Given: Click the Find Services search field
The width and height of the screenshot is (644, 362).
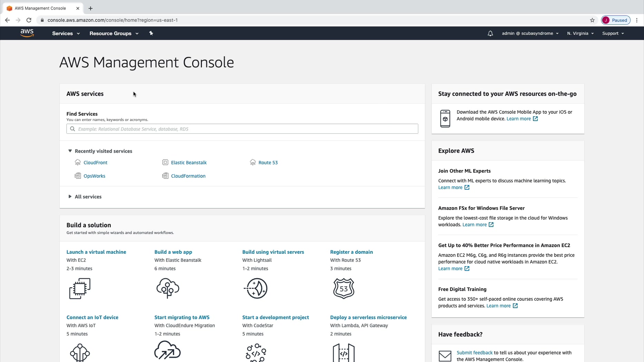Looking at the screenshot, I should point(242,129).
